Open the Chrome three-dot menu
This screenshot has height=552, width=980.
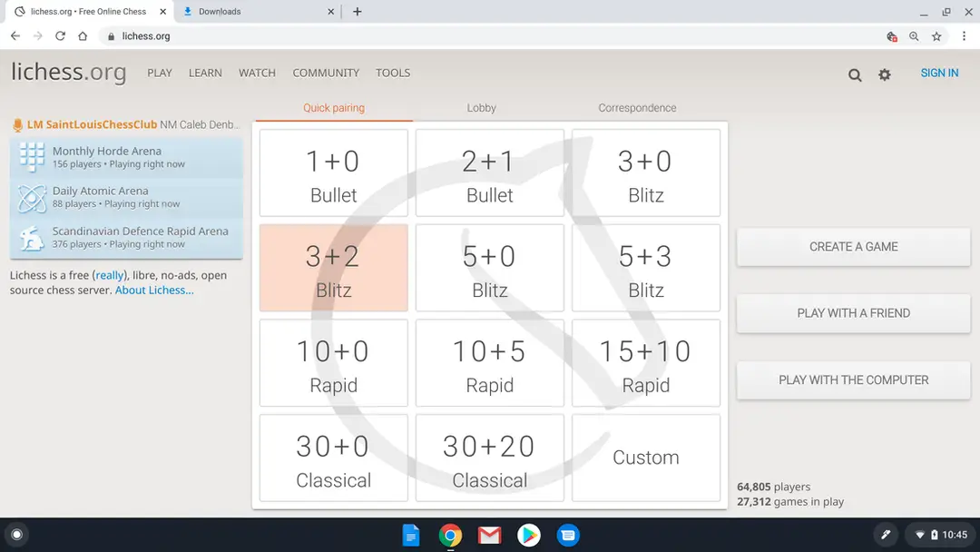[964, 36]
